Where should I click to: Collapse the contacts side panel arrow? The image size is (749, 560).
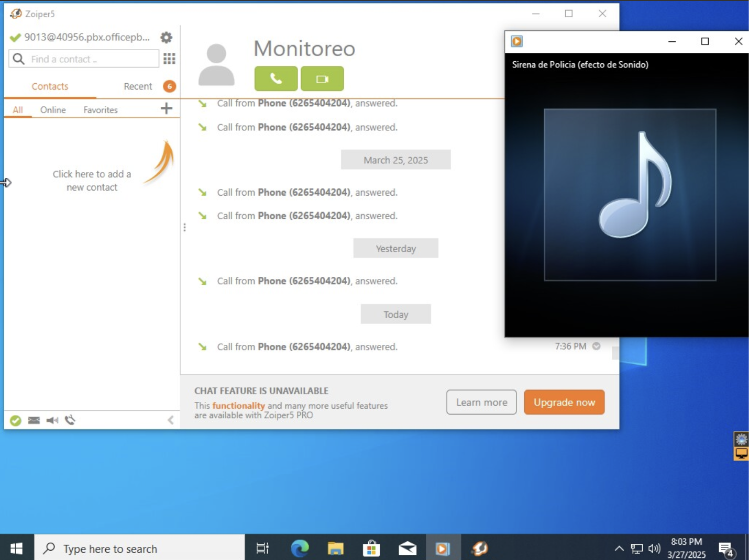click(171, 420)
